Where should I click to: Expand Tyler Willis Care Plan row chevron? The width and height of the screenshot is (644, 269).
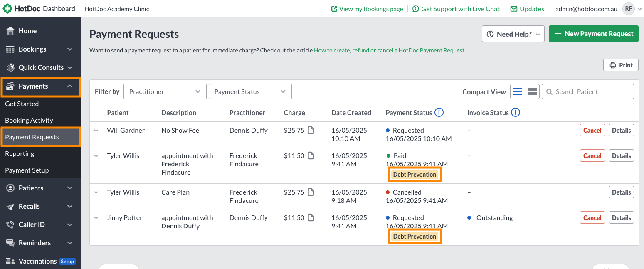96,192
